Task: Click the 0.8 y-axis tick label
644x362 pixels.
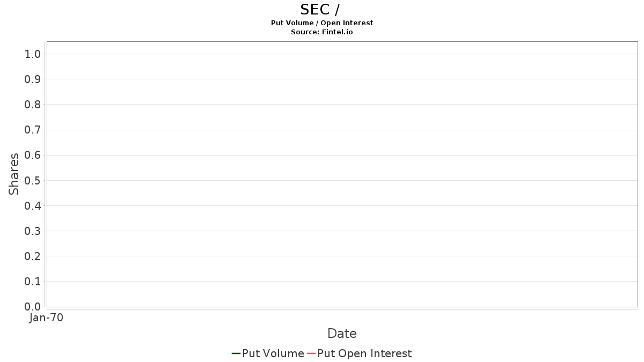Action: (x=33, y=105)
